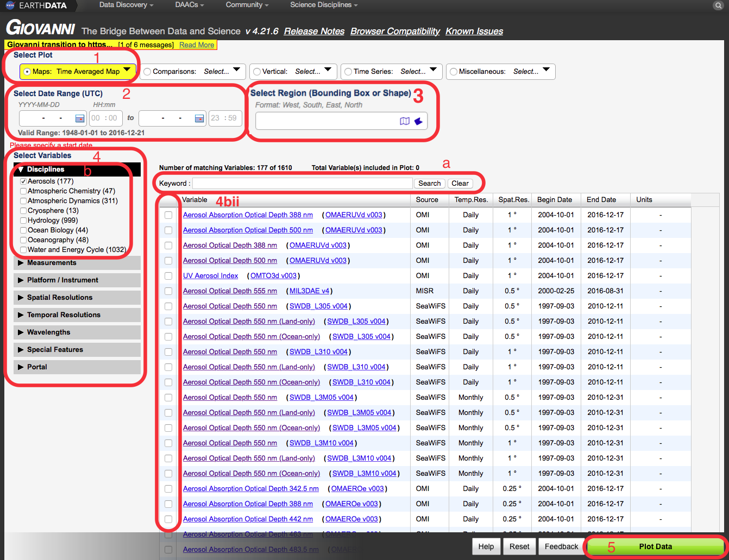This screenshot has width=729, height=560.
Task: Open the Comparisons plot type dropdown arrow
Action: tap(237, 70)
